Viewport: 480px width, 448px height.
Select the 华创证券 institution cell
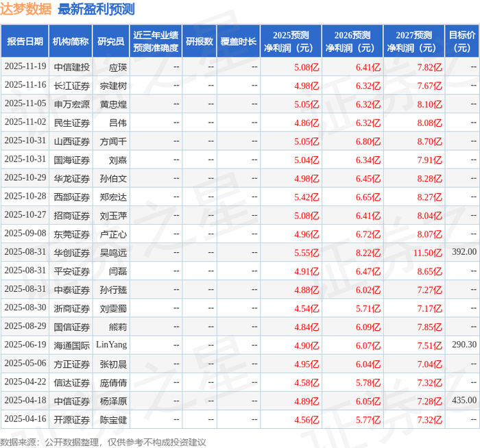[x=71, y=253]
